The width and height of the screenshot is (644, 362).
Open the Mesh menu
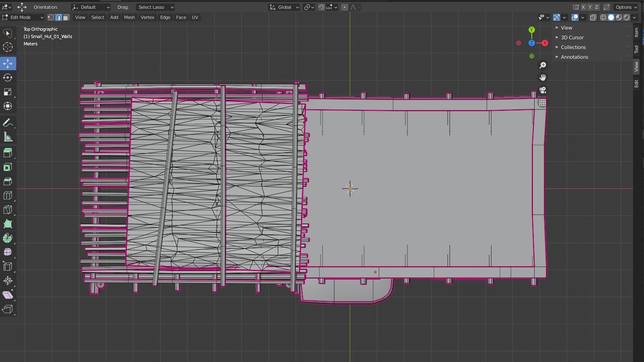click(x=129, y=17)
